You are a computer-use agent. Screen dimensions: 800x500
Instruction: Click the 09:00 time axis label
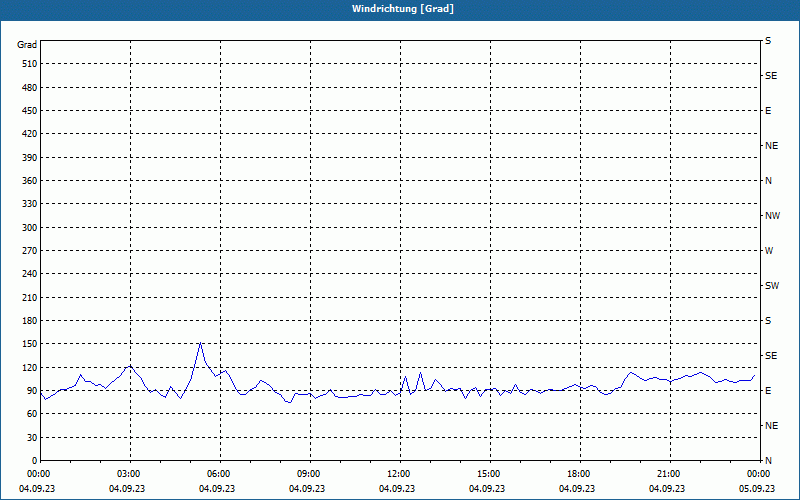pyautogui.click(x=310, y=474)
